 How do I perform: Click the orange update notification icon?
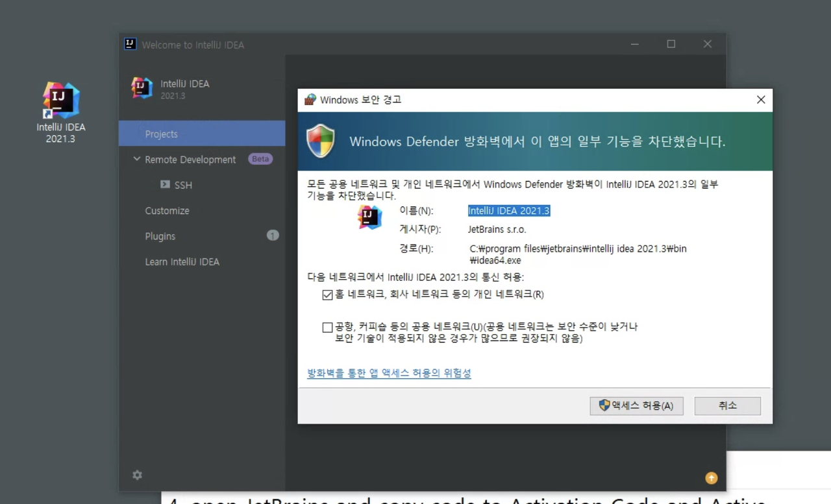pyautogui.click(x=711, y=478)
